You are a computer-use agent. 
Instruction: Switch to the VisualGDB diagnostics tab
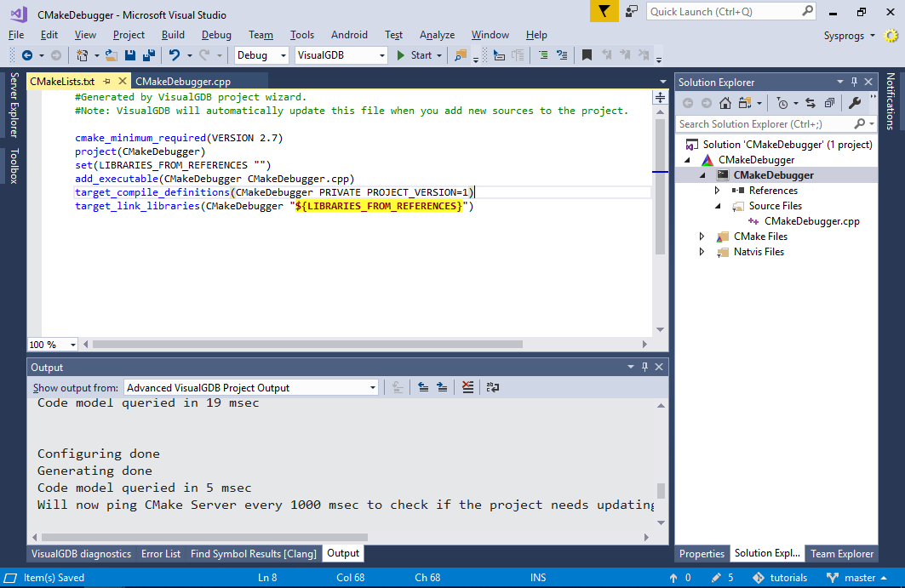(x=82, y=554)
